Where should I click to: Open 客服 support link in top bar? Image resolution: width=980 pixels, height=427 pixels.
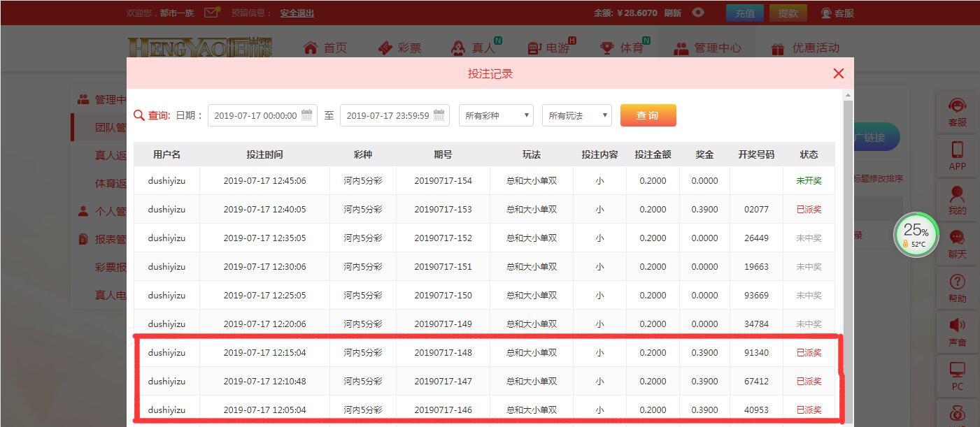[837, 13]
